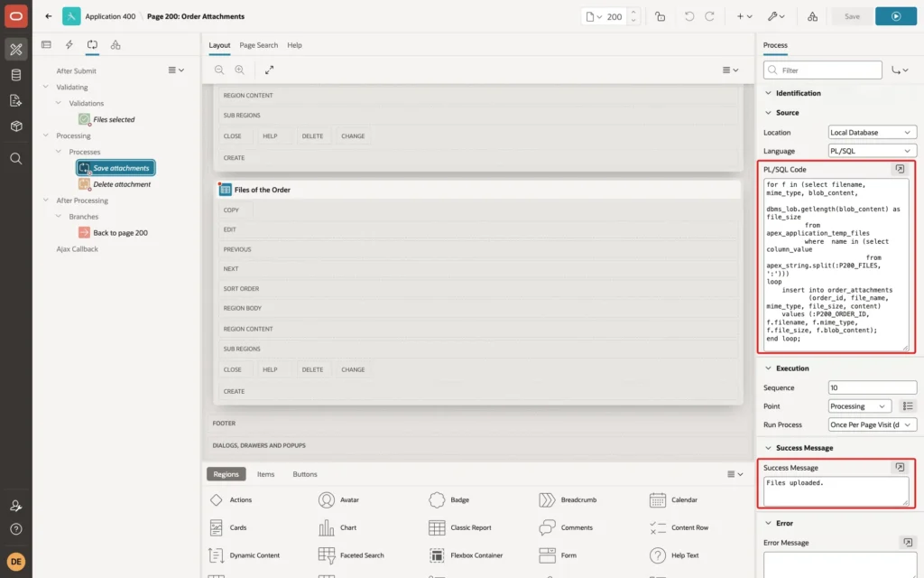This screenshot has height=578, width=924.
Task: Open the Language dropdown
Action: (x=872, y=151)
